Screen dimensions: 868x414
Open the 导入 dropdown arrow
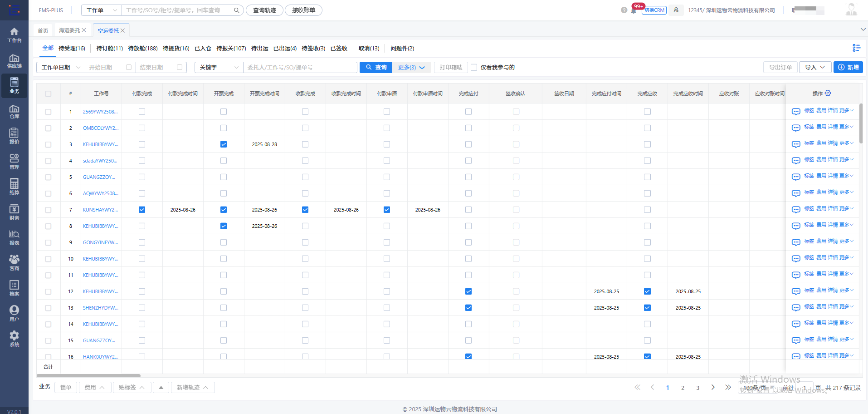(x=822, y=67)
